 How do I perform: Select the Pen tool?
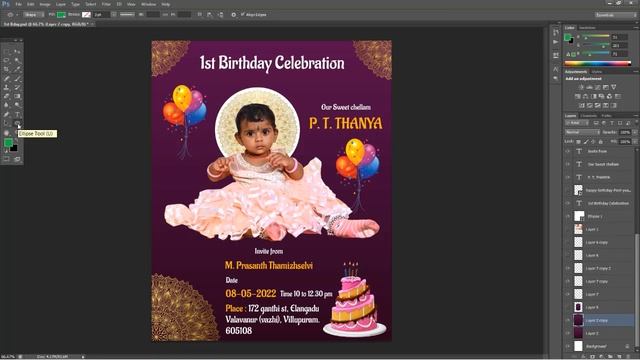pyautogui.click(x=7, y=114)
